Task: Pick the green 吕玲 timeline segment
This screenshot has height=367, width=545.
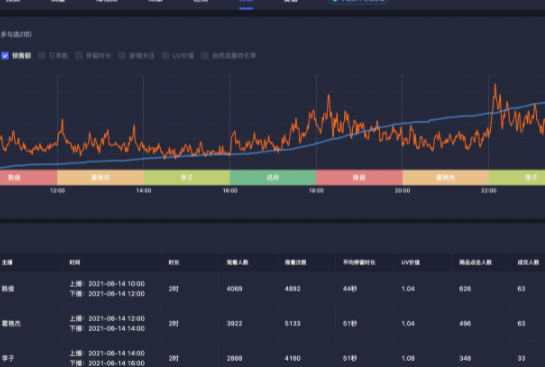Action: 273,178
